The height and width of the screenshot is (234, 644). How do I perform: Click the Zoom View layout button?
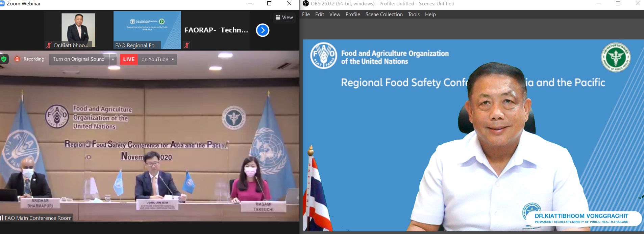(284, 18)
